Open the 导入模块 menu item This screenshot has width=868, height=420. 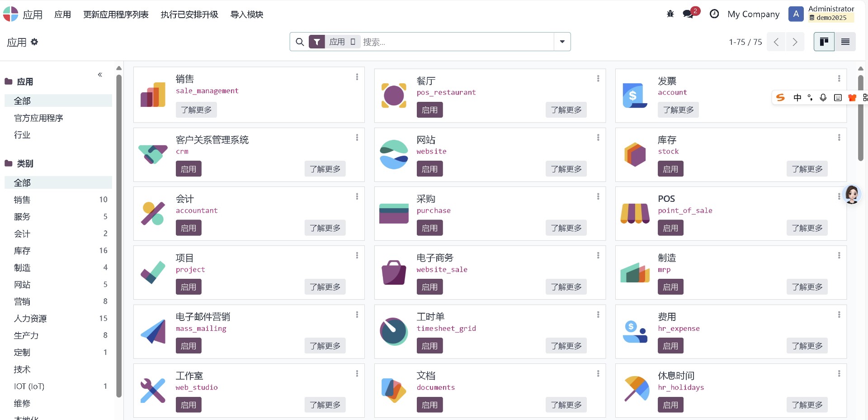click(246, 14)
